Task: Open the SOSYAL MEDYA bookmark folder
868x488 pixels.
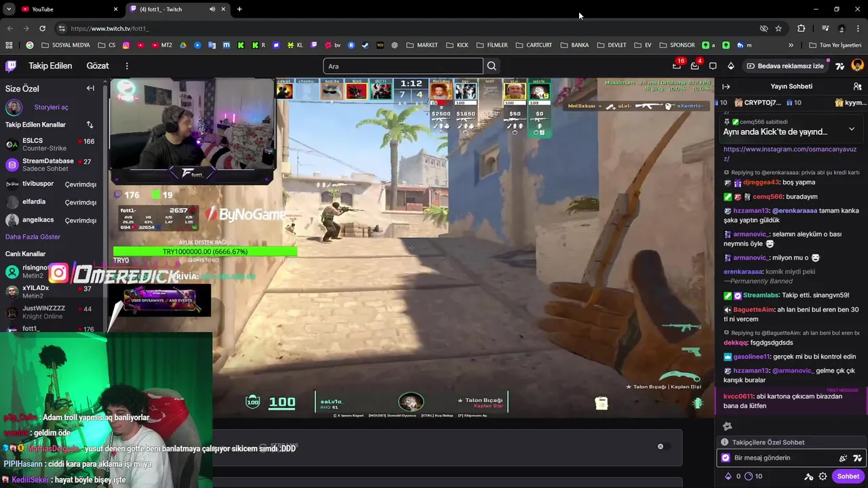Action: click(x=66, y=45)
